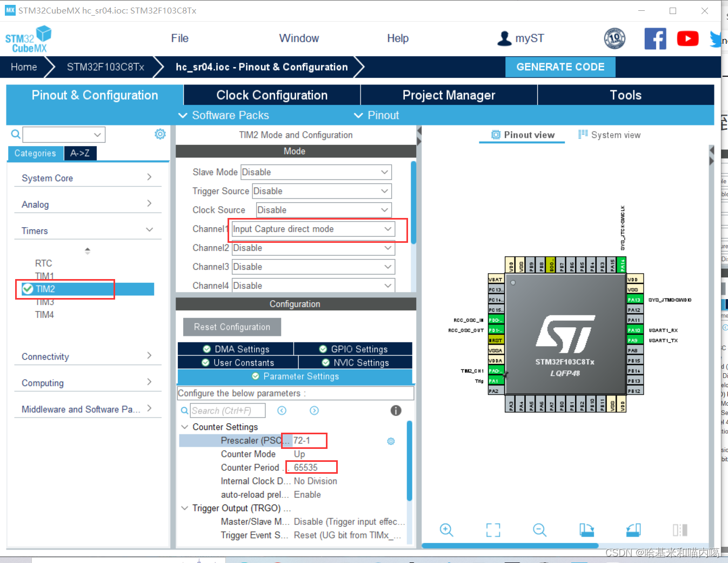728x563 pixels.
Task: Expand the Computing category
Action: click(88, 383)
